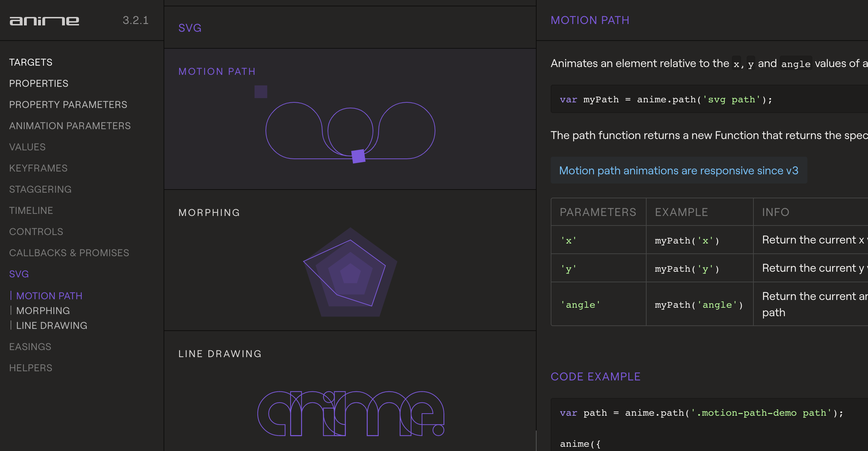Click the 3.2.1 version number
The image size is (868, 451).
pyautogui.click(x=135, y=20)
